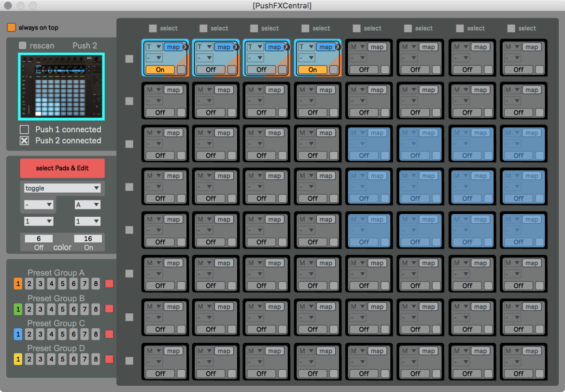Open the A group dropdown
Screen dimensions: 565x392
coord(87,205)
